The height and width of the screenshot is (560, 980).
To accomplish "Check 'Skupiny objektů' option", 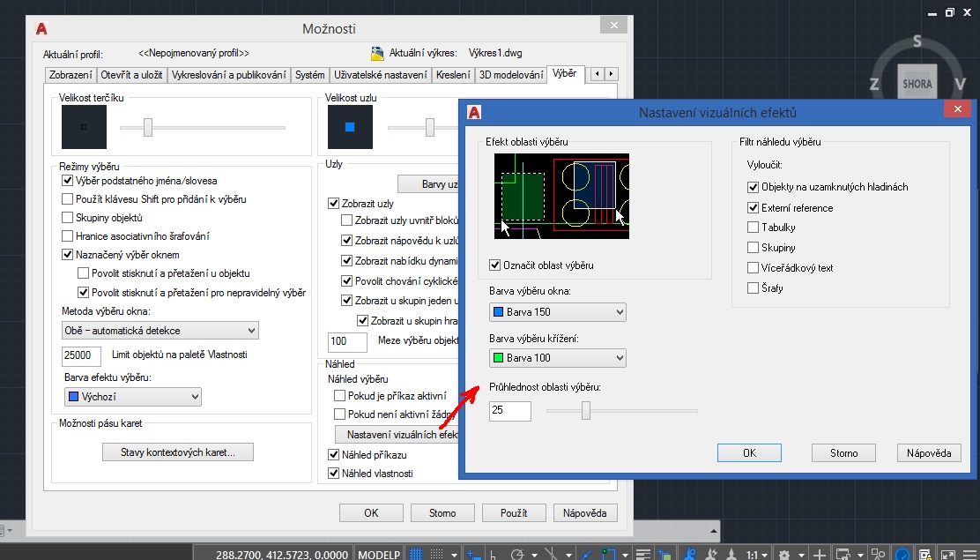I will point(68,218).
